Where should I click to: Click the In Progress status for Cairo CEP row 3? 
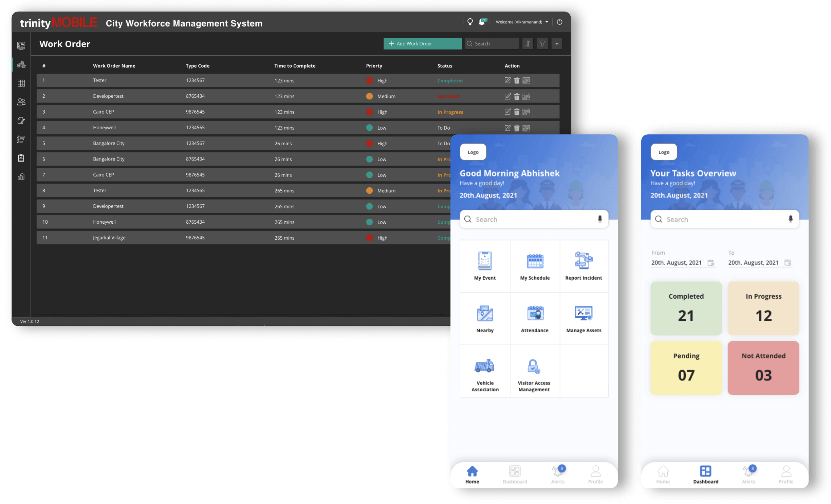450,112
